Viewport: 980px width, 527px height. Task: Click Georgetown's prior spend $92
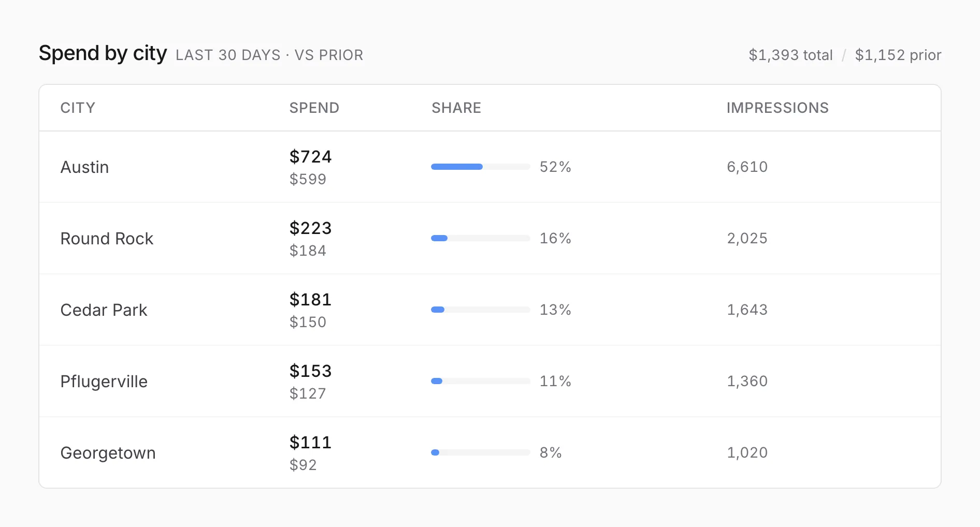coord(303,465)
